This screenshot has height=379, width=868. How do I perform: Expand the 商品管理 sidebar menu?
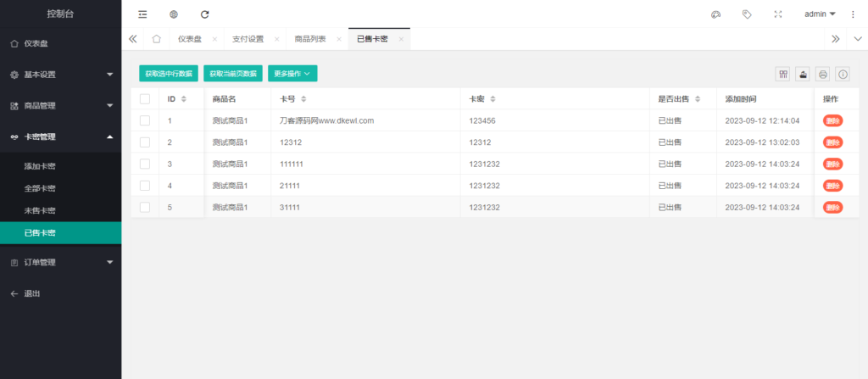[x=60, y=106]
